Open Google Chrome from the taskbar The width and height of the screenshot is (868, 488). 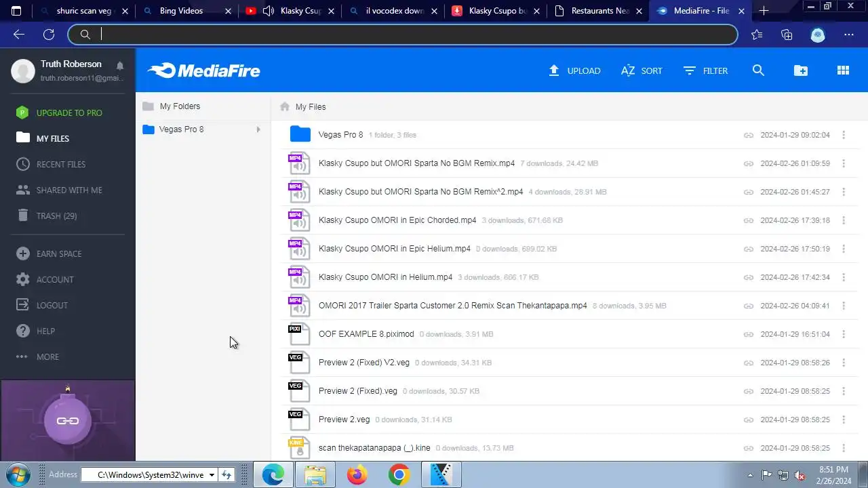(x=399, y=475)
